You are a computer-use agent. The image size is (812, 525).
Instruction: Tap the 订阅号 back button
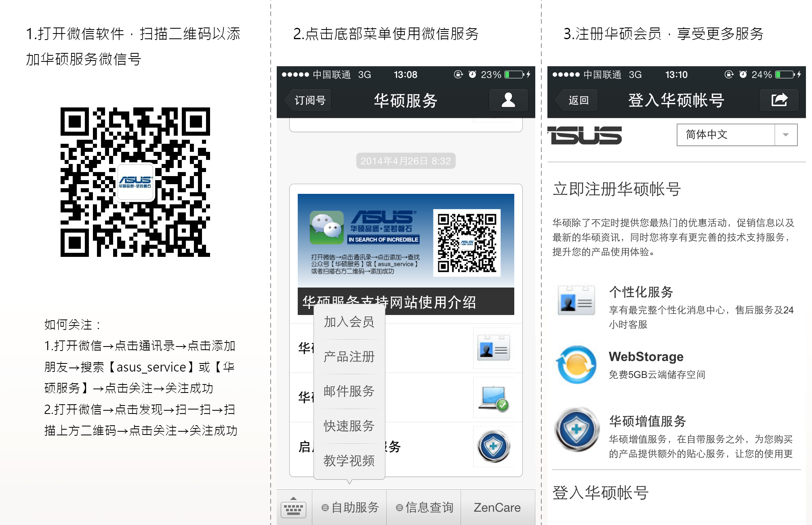coord(309,100)
